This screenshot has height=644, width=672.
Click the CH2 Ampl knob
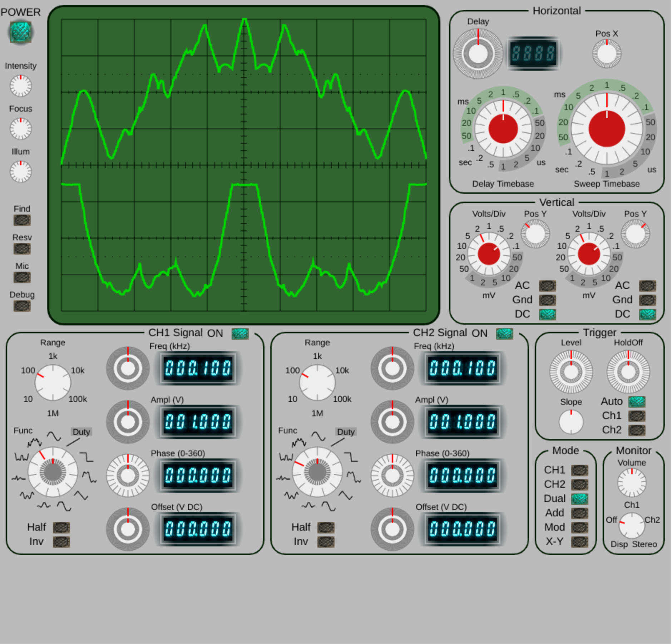pyautogui.click(x=392, y=422)
